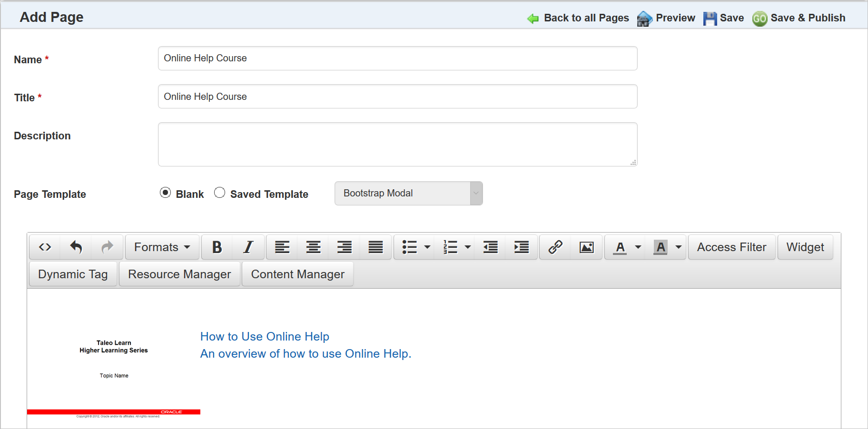Go back to all Pages
The image size is (868, 429).
click(578, 18)
